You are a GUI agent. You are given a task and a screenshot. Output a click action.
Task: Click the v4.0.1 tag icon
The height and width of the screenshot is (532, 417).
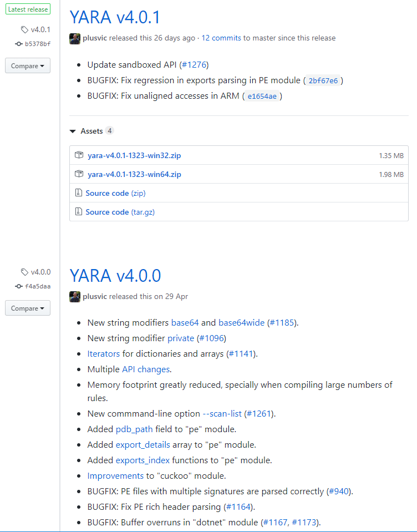pyautogui.click(x=24, y=30)
